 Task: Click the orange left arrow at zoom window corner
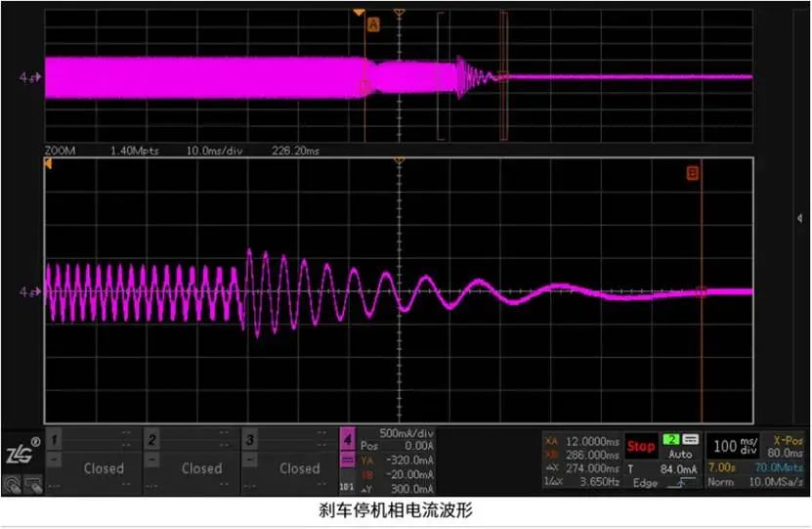point(48,163)
